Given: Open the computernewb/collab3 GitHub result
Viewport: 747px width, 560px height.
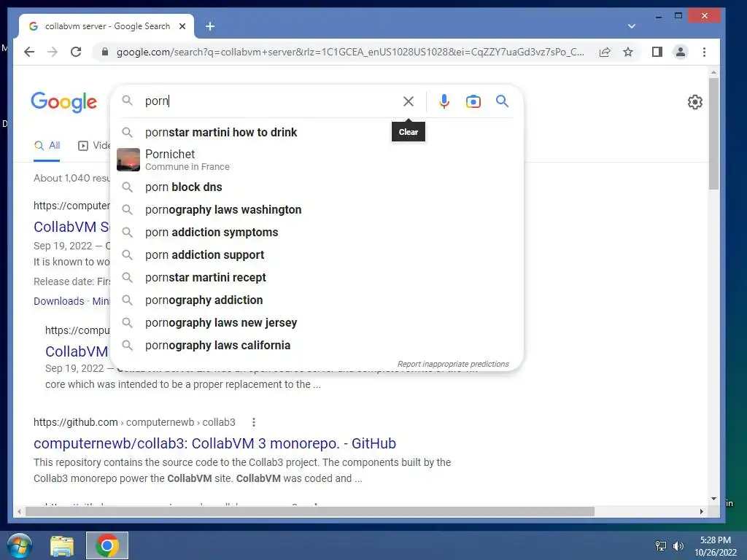Looking at the screenshot, I should tap(215, 443).
